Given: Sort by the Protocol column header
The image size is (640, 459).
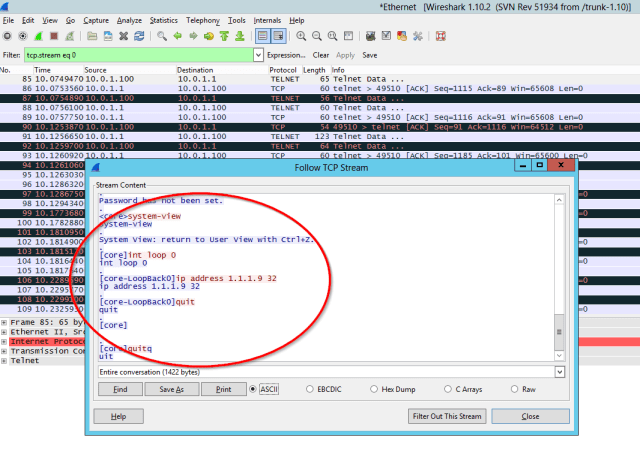Looking at the screenshot, I should [x=284, y=70].
